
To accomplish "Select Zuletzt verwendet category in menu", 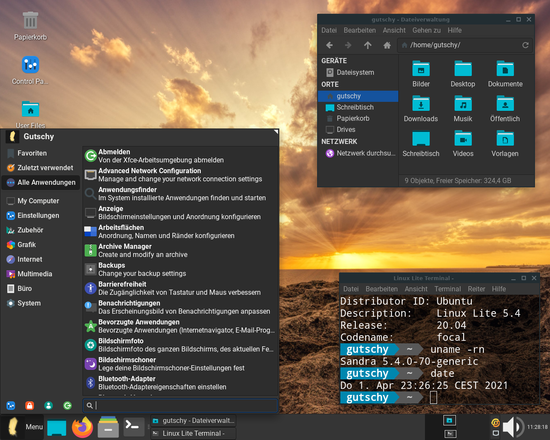I will click(41, 168).
